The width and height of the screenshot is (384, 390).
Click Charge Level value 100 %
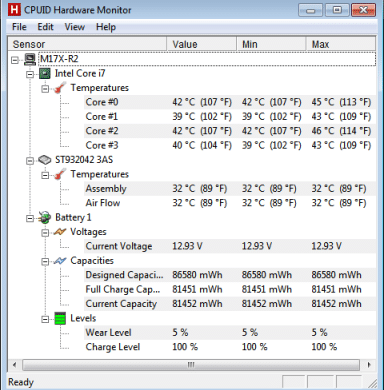click(185, 347)
